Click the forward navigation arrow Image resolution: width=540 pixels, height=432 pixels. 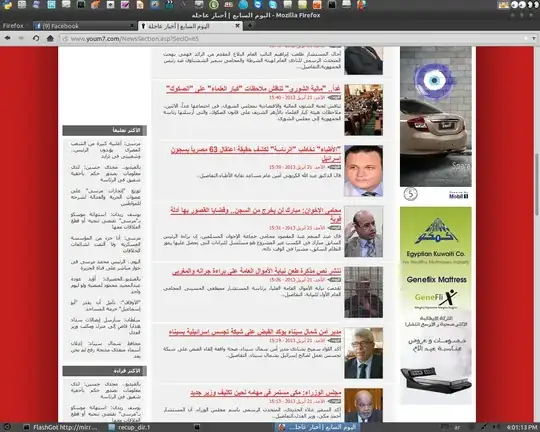tap(21, 38)
